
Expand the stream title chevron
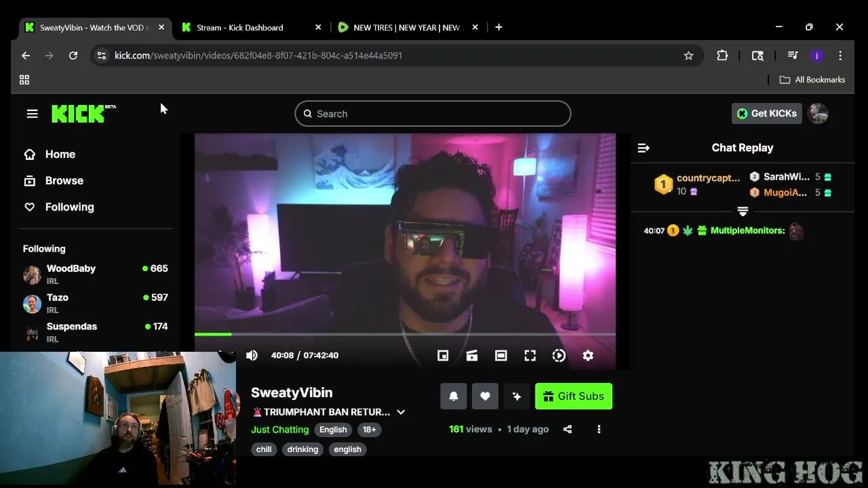(401, 412)
